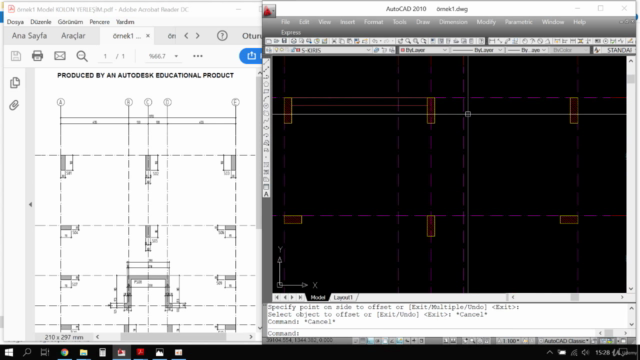The height and width of the screenshot is (360, 640).
Task: Click the cut scissors icon in AutoCAD toolbar
Action: (334, 41)
